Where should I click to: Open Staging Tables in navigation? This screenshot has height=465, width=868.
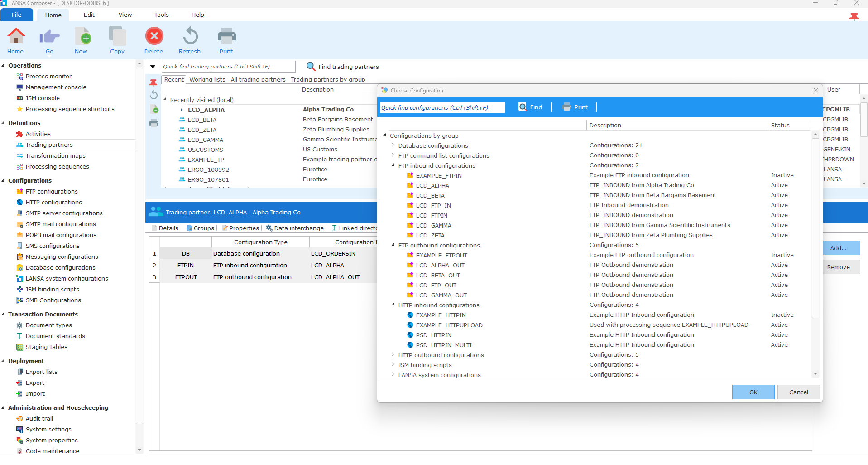coord(46,347)
